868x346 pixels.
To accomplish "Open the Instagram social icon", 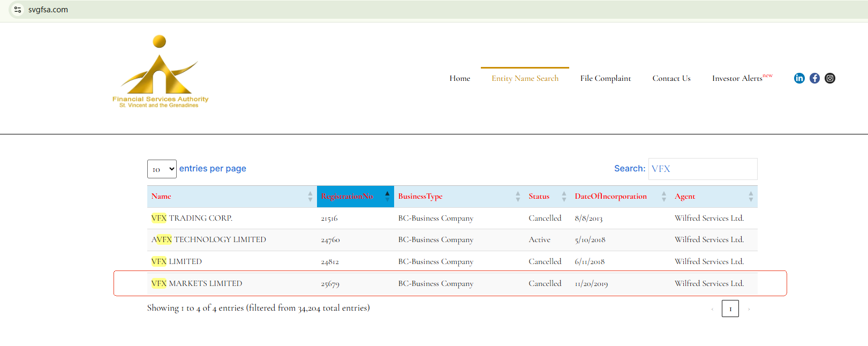I will pyautogui.click(x=829, y=78).
